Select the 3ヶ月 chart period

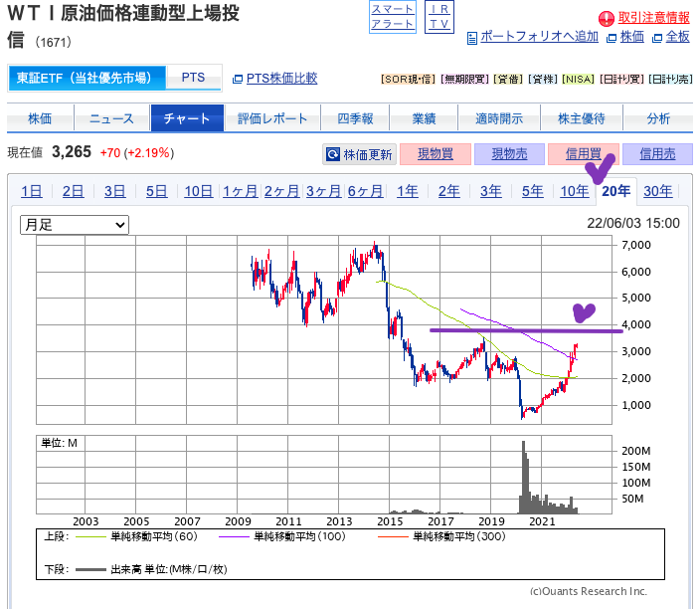click(x=324, y=191)
